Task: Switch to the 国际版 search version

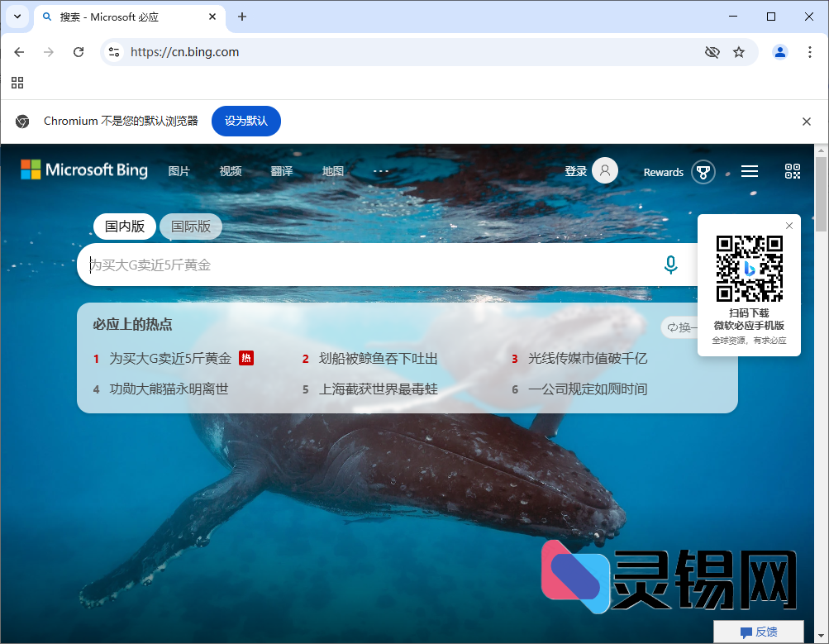Action: 190,227
